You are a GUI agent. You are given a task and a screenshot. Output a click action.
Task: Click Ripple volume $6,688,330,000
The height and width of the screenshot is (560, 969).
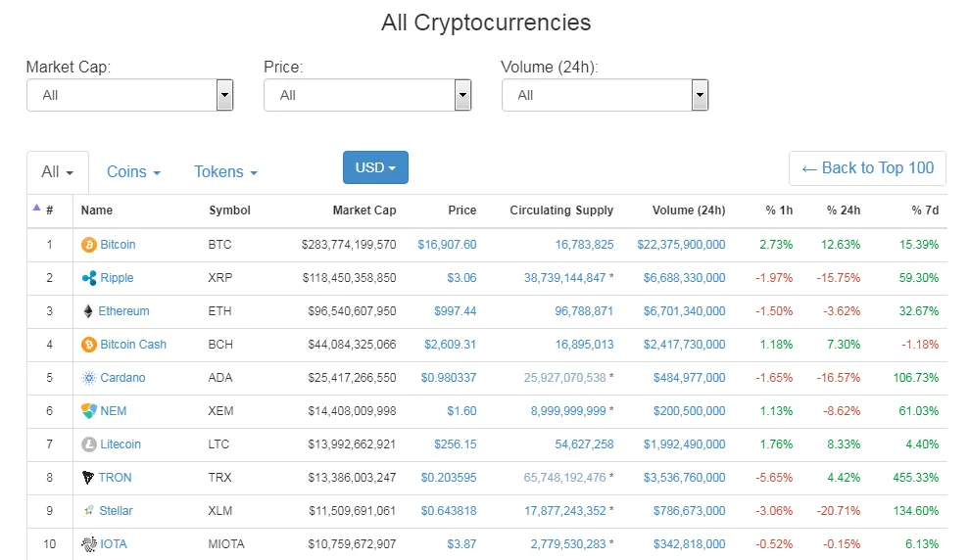pyautogui.click(x=684, y=278)
